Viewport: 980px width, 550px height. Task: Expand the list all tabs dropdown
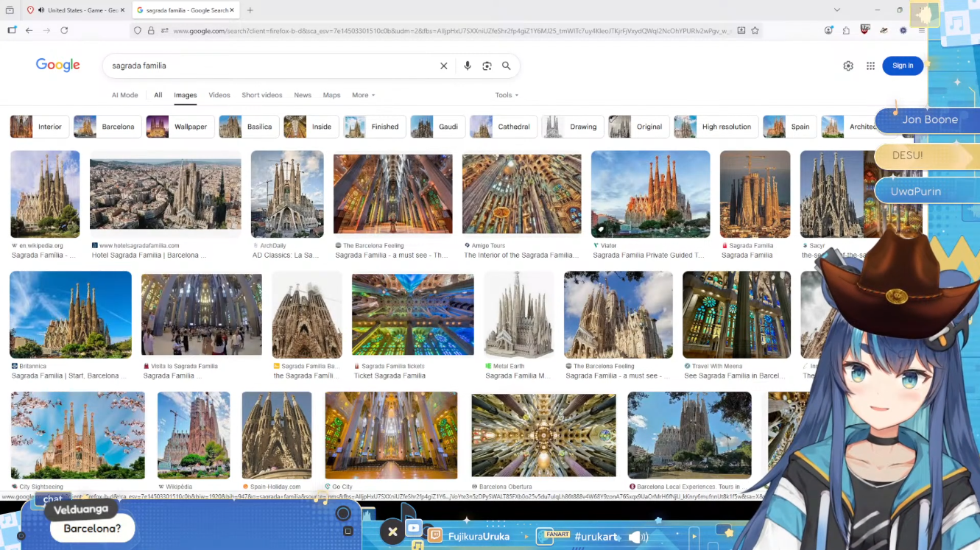point(836,10)
